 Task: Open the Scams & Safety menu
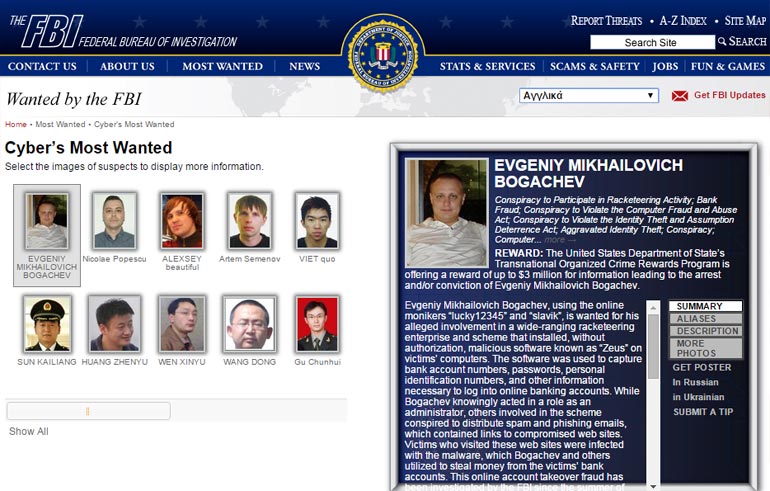point(595,66)
